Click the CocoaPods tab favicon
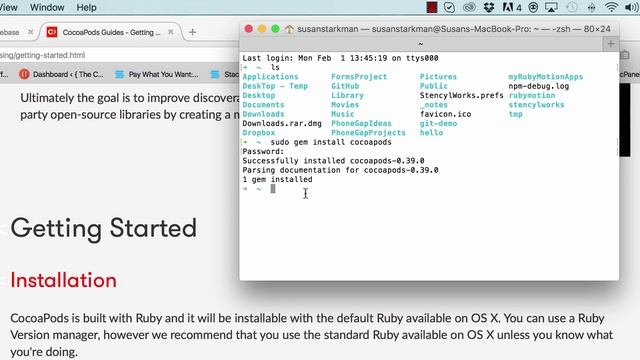Viewport: 640px width, 360px height. click(x=52, y=32)
